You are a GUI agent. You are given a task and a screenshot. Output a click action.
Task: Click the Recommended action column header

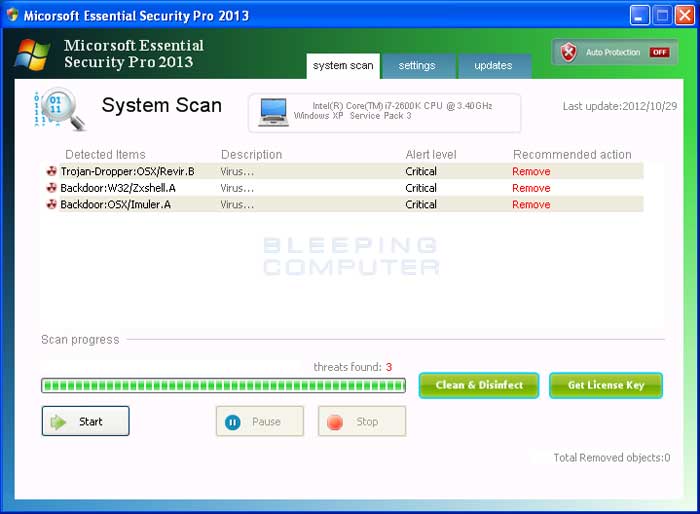[x=572, y=155]
